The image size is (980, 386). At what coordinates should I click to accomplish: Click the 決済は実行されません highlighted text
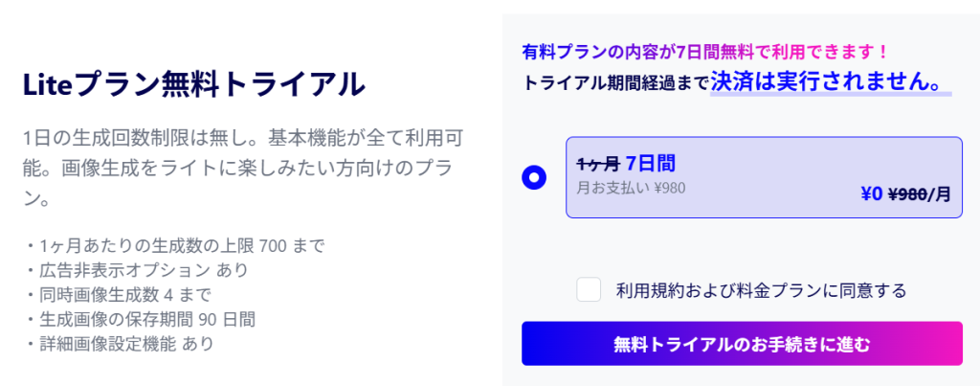(830, 80)
